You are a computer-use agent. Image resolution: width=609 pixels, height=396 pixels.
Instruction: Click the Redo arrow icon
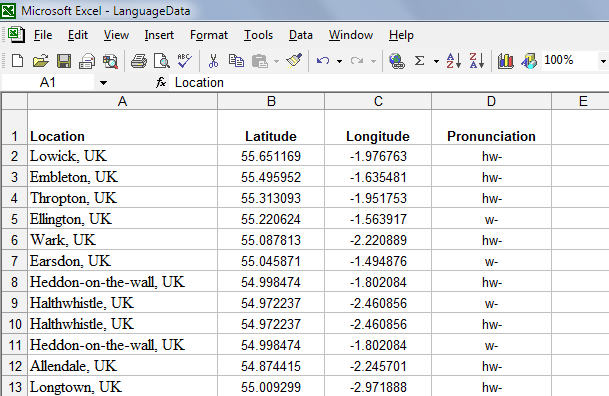click(x=357, y=61)
